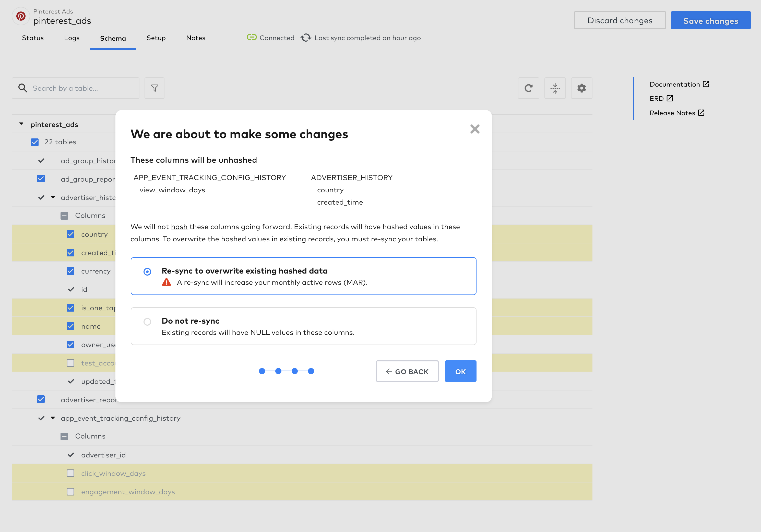Open the Status tab
Screen dimensions: 761x532
tap(33, 38)
